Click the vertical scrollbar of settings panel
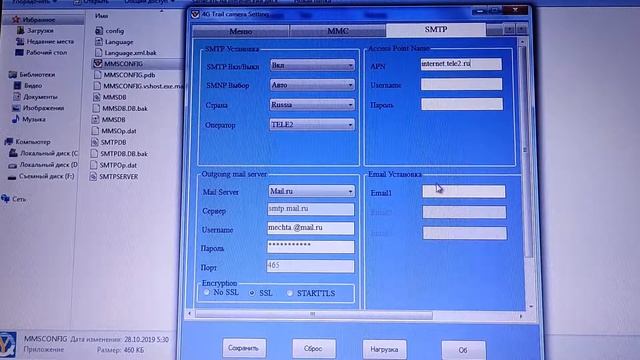The image size is (640, 360). pyautogui.click(x=524, y=151)
